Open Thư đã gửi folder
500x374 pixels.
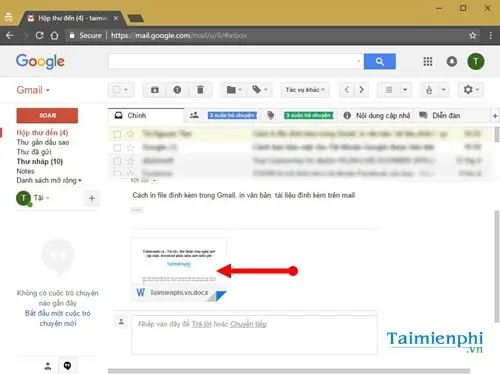[34, 152]
